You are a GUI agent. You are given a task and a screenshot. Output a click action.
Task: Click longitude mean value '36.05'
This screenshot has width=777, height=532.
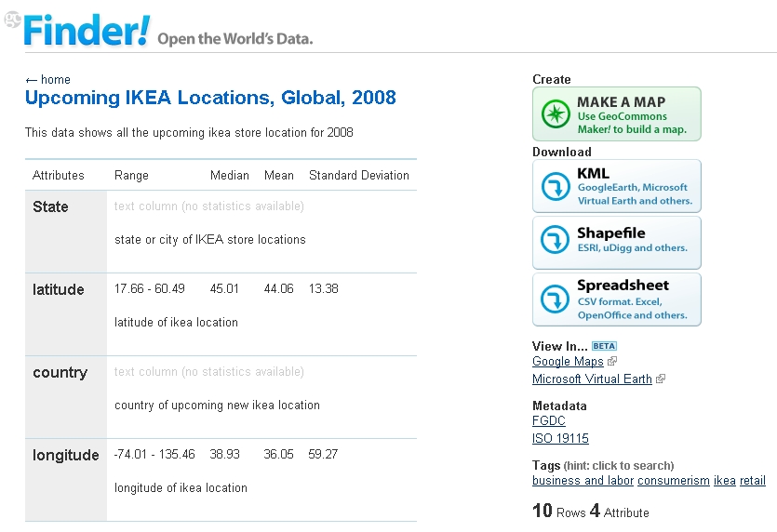(278, 454)
